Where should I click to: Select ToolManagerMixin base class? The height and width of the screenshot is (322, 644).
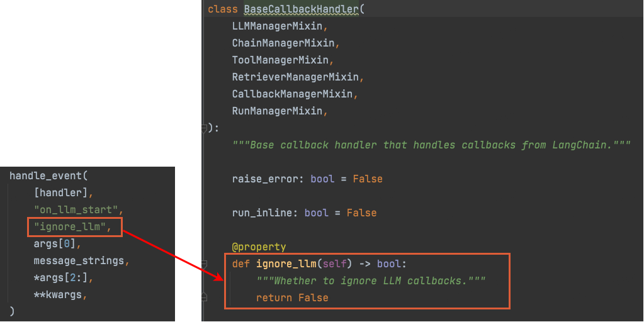(280, 60)
